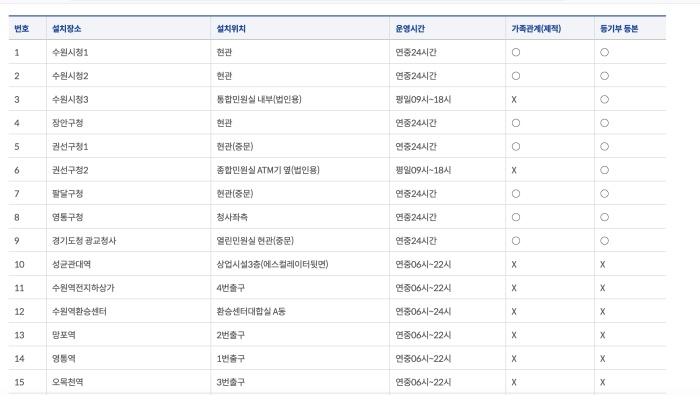Click row number 9 cell
This screenshot has height=395, width=700.
pos(27,241)
